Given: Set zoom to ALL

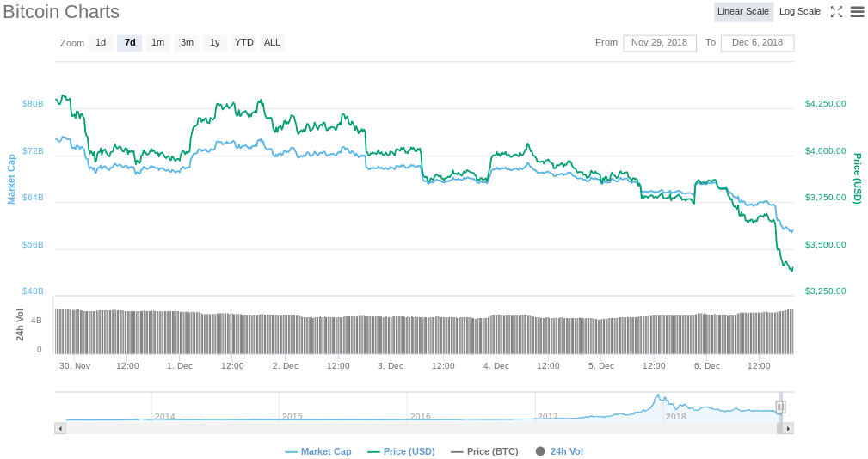Looking at the screenshot, I should click(x=272, y=43).
